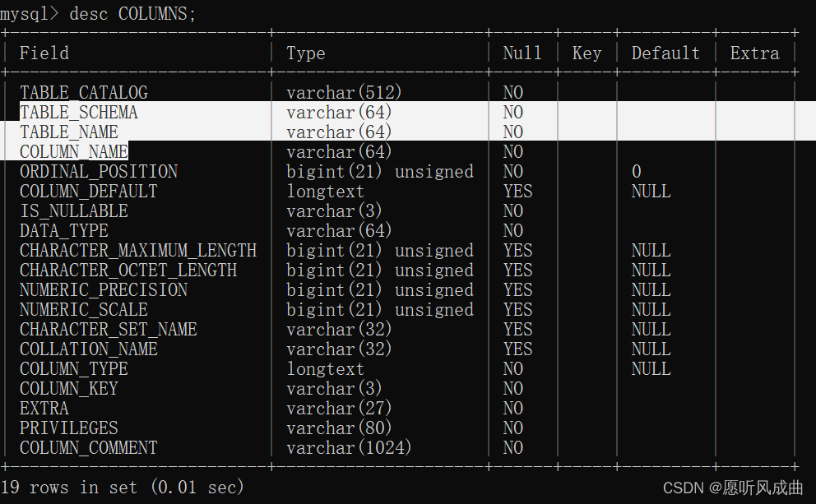Click varchar(64) type of DATA_TYPE
The height and width of the screenshot is (504, 816).
coord(339,231)
